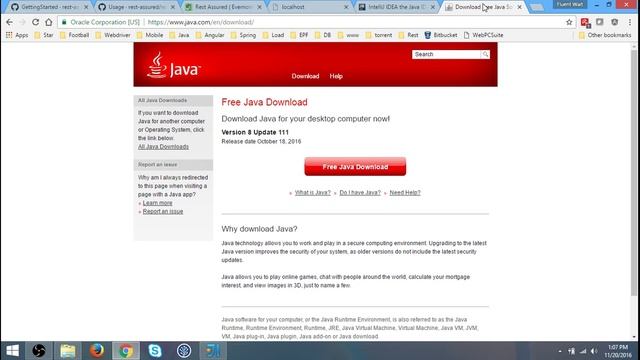Screen dimensions: 640x360
Task: Click the red extension icon in toolbar
Action: tap(585, 22)
